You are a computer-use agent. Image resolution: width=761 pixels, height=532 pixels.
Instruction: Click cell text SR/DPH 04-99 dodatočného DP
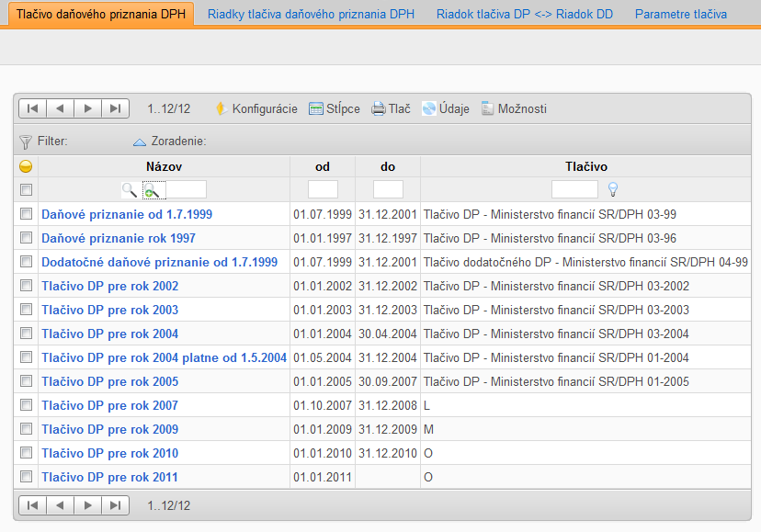tap(585, 262)
